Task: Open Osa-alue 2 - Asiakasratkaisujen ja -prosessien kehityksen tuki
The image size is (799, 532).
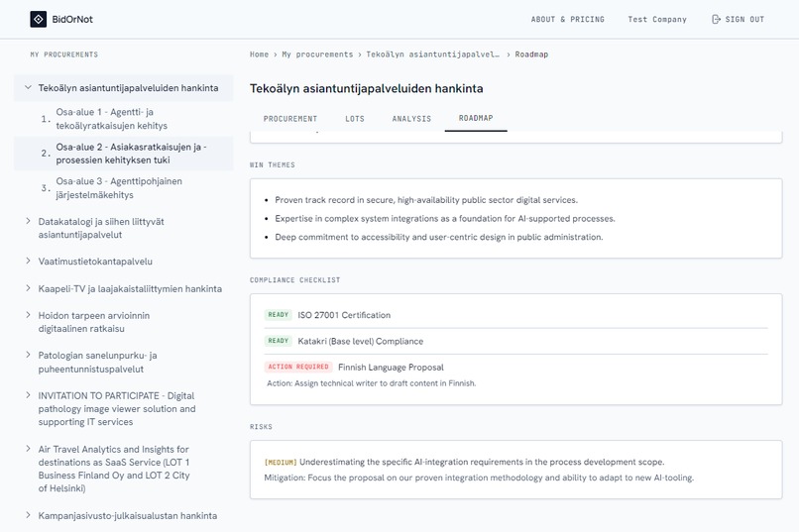Action: click(132, 154)
